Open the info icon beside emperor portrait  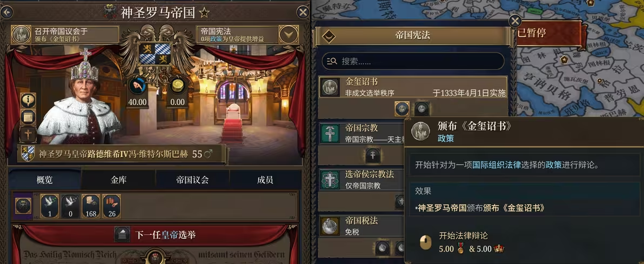tap(28, 101)
